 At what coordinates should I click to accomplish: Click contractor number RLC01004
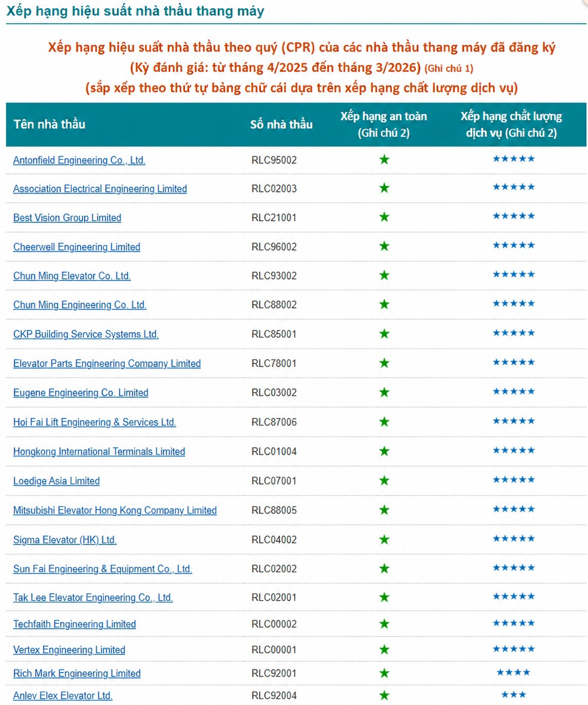(x=274, y=451)
